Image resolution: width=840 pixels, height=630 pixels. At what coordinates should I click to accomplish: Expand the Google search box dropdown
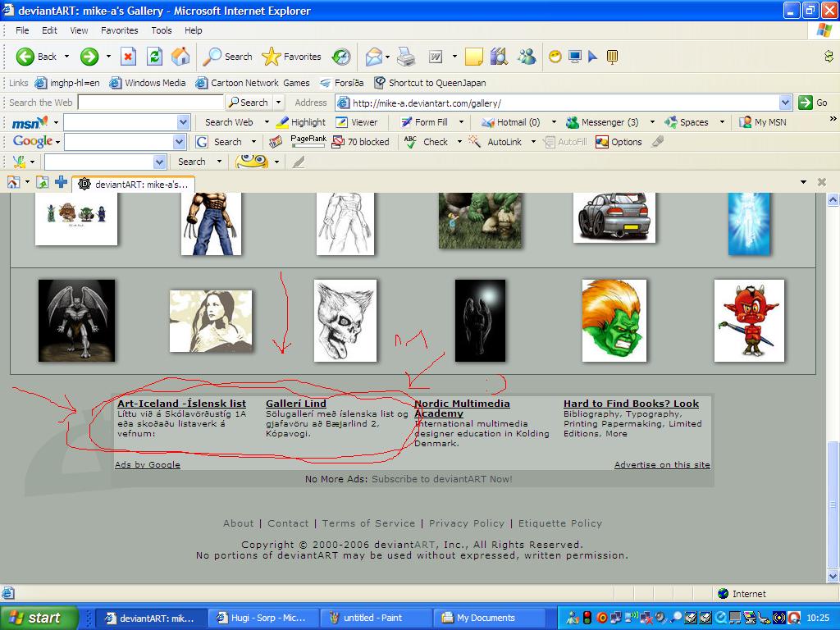(x=180, y=142)
